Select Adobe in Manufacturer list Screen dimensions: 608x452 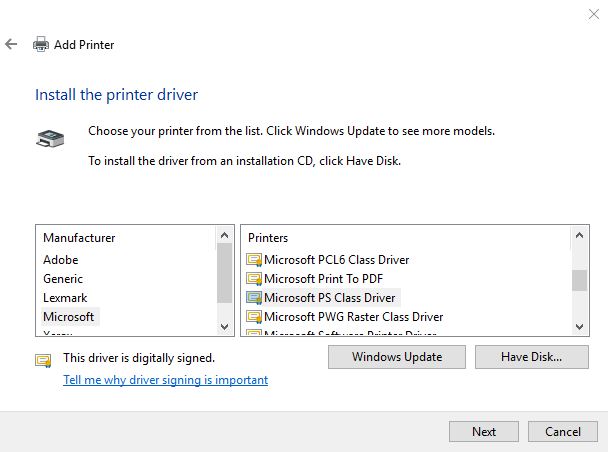pos(60,260)
